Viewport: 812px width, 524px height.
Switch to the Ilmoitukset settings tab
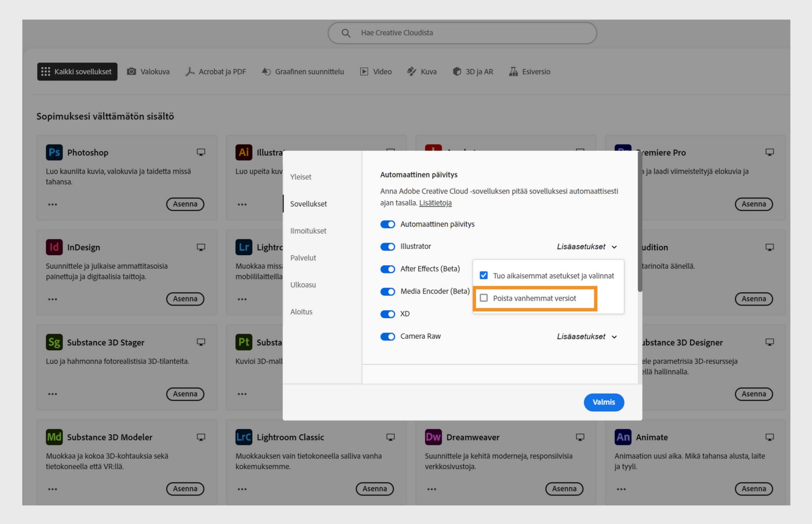[x=308, y=231]
